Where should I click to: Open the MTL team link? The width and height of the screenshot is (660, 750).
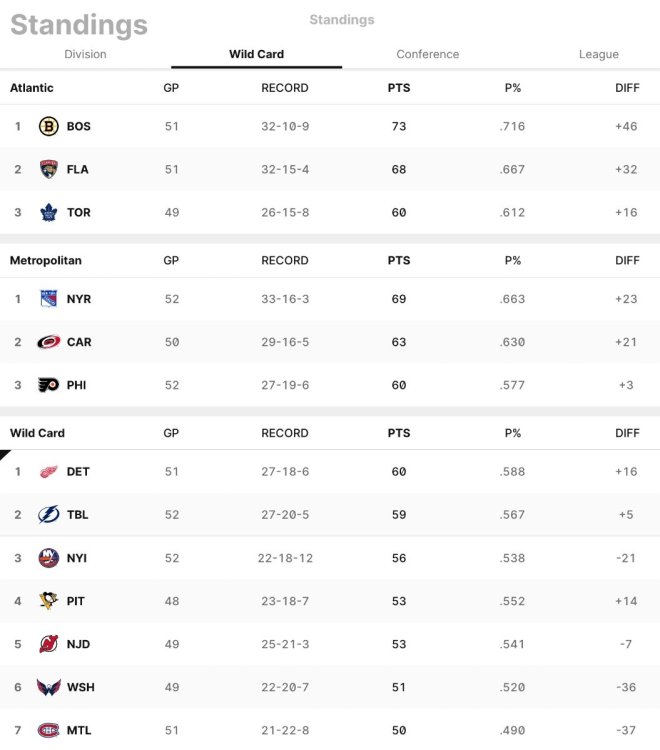tap(78, 731)
